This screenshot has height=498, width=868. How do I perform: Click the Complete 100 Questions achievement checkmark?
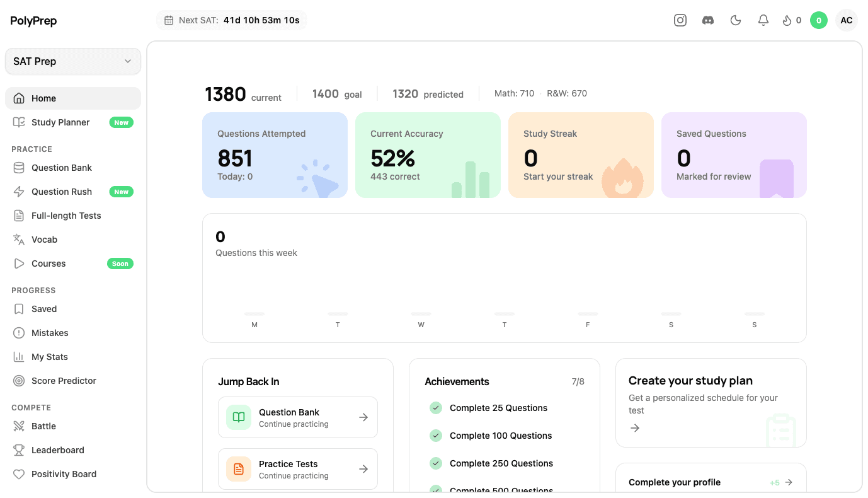click(x=435, y=436)
